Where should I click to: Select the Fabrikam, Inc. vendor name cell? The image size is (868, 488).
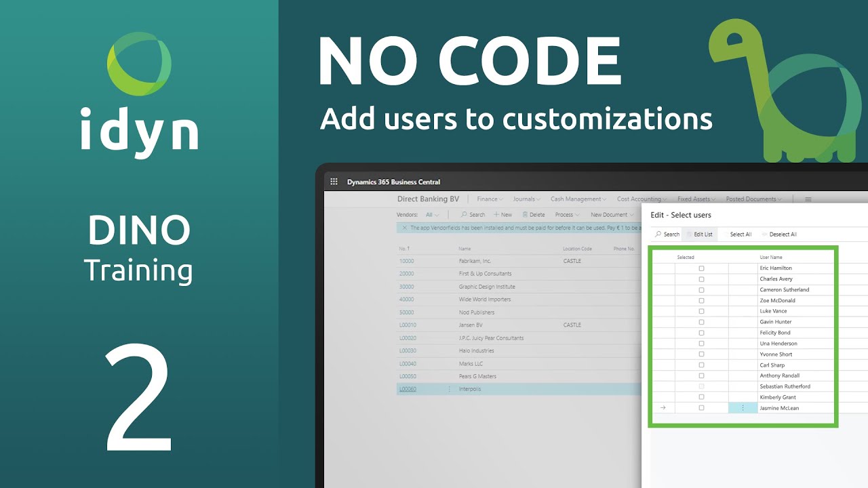pos(475,261)
